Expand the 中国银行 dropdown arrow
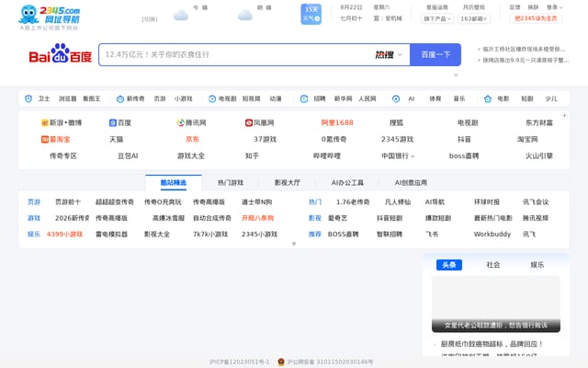The width and height of the screenshot is (588, 368). tap(413, 156)
